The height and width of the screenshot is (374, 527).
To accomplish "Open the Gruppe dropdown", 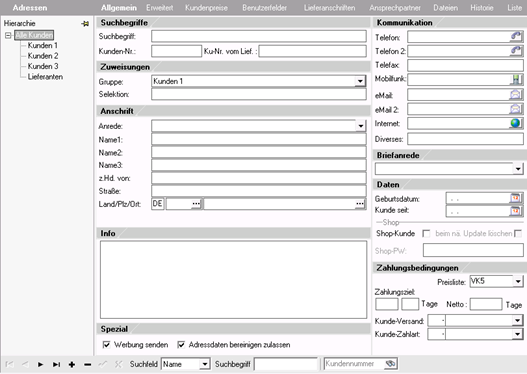I will (360, 81).
